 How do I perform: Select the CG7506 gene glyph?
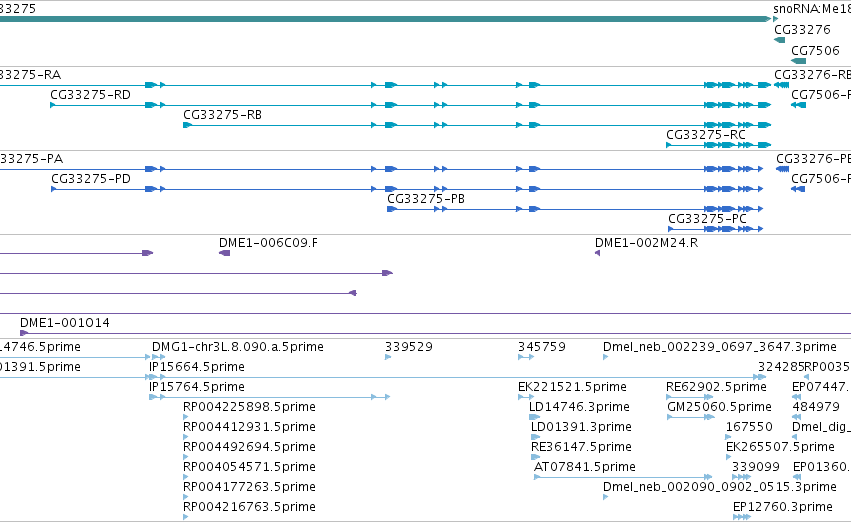click(798, 61)
